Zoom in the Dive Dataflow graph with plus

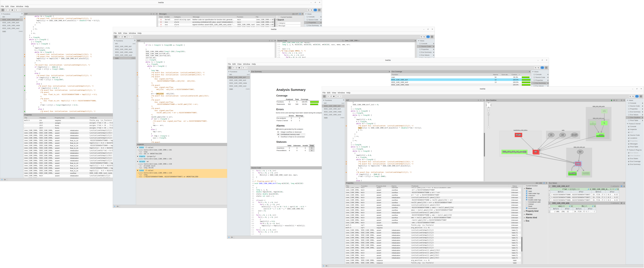pos(489,113)
